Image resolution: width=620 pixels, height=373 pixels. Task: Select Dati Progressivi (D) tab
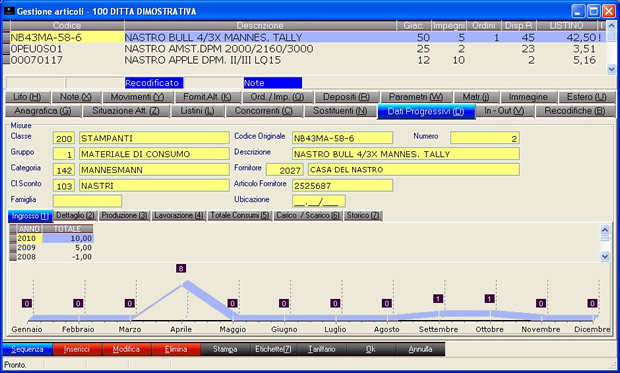tap(426, 112)
